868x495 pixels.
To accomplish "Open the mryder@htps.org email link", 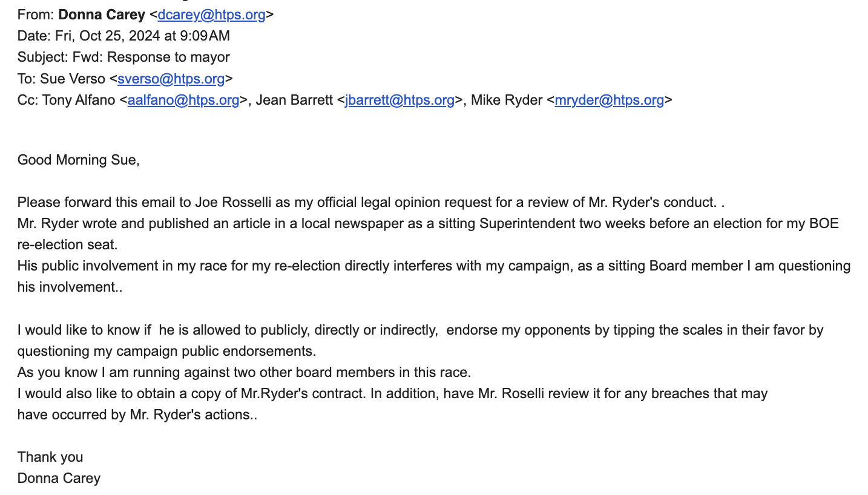I will (609, 100).
